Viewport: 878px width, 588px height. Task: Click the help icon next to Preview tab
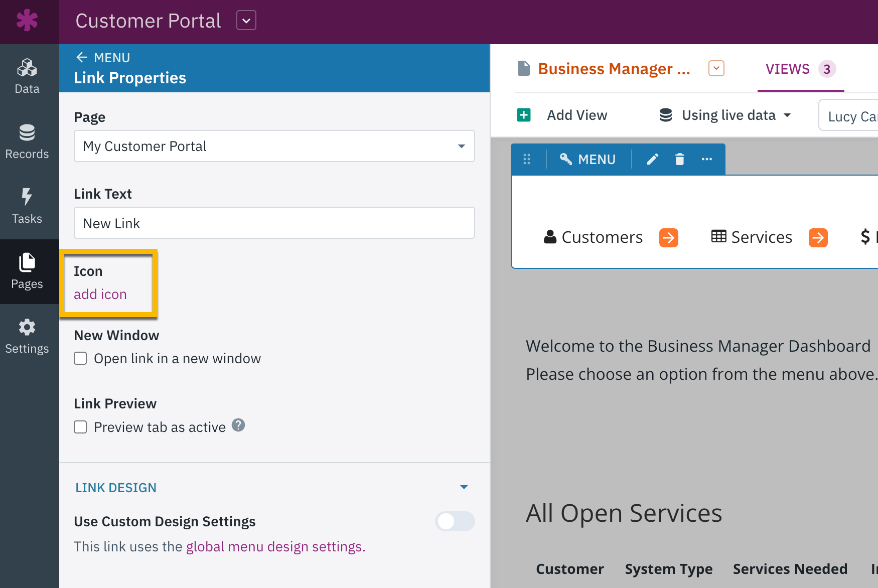click(238, 425)
